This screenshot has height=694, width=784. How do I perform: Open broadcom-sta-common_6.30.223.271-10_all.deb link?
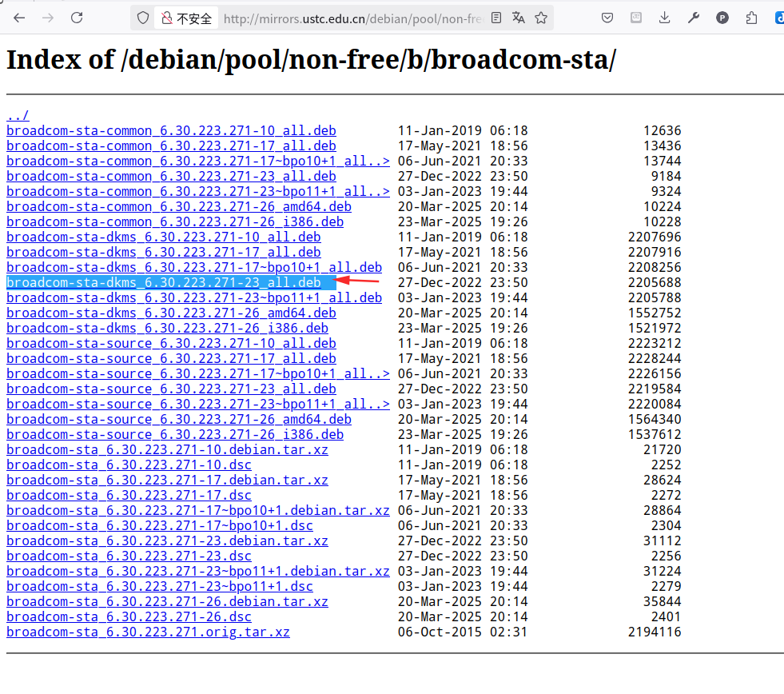[171, 130]
